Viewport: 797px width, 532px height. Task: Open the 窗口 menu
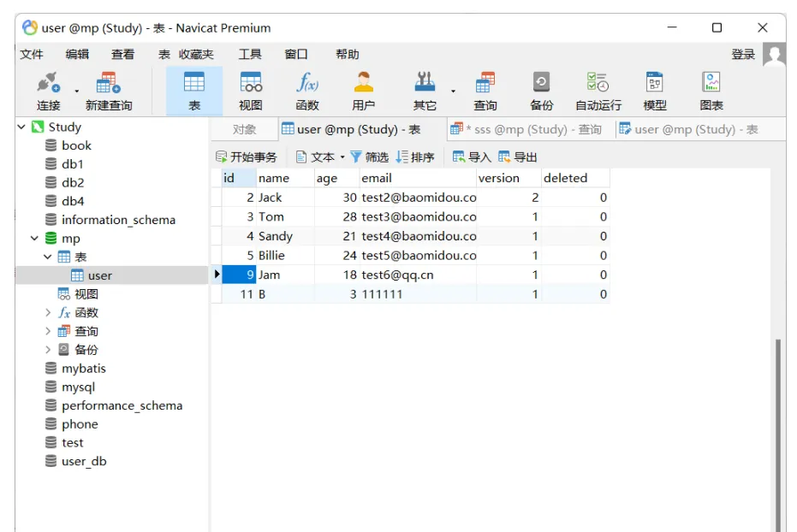coord(296,55)
